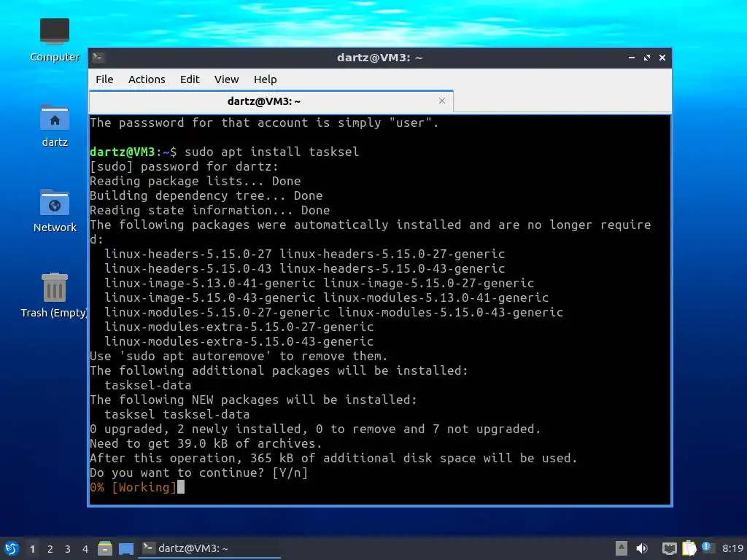Open the Lubuntu application menu
Screen dimensions: 747x560
click(x=12, y=548)
